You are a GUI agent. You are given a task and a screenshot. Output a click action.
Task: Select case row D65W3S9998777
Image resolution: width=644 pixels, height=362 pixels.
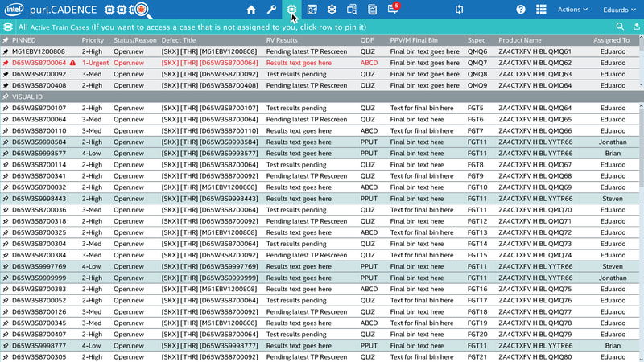pos(319,346)
